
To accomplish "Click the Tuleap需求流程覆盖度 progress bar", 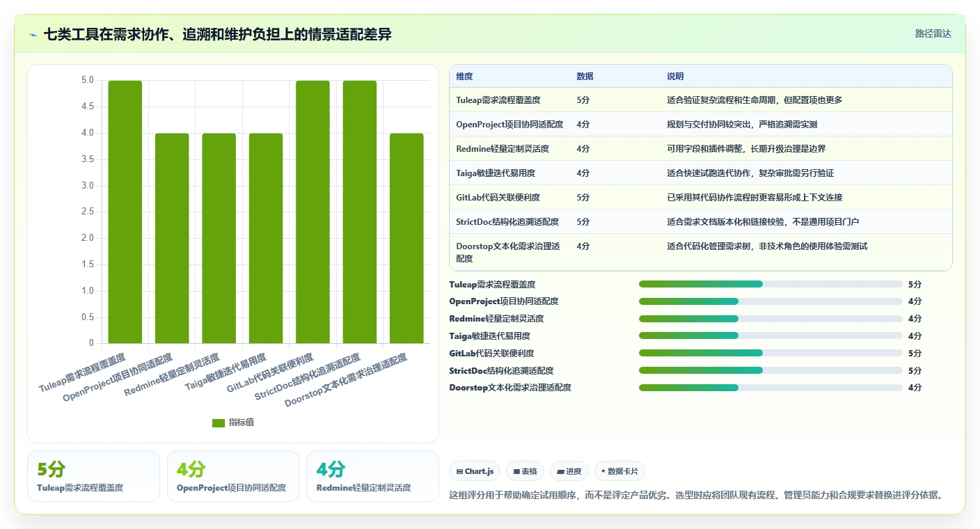I will [770, 284].
